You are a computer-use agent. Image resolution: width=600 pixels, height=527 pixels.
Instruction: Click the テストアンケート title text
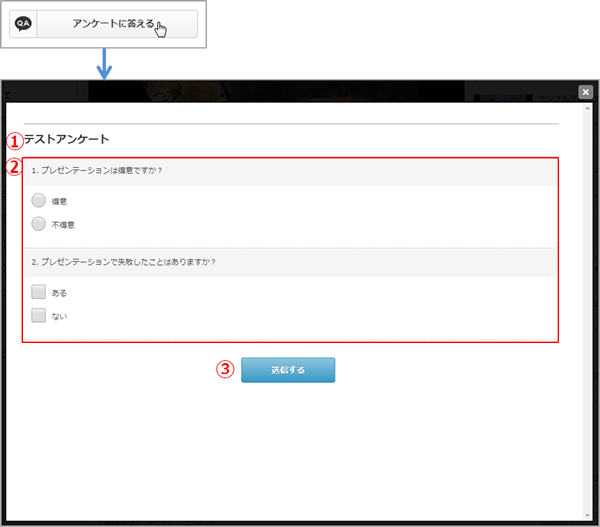coord(67,139)
